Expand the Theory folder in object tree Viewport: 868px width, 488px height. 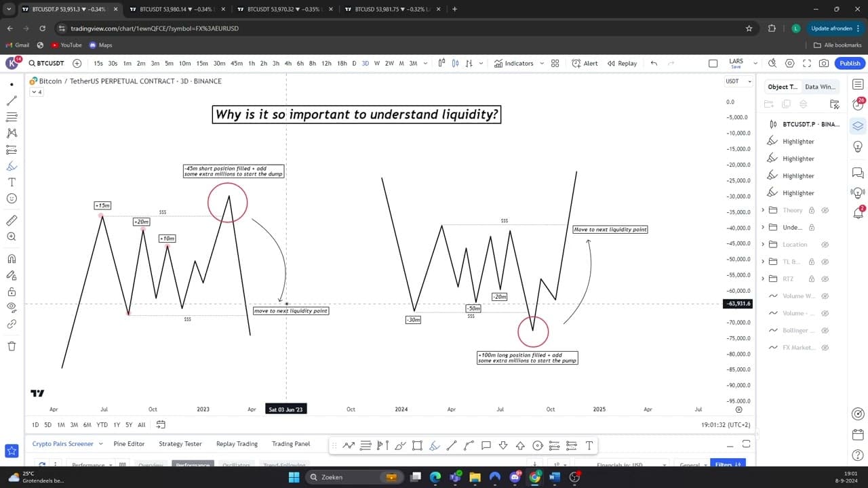(x=764, y=210)
